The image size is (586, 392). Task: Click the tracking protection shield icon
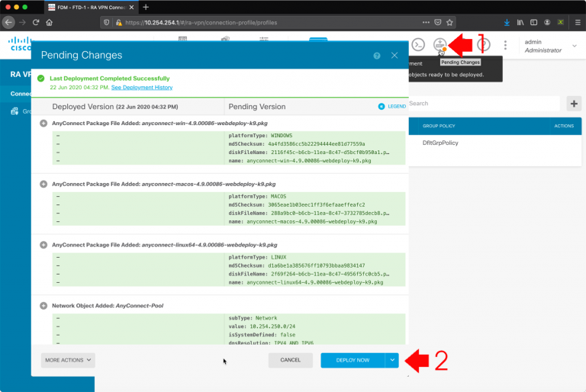(x=107, y=22)
